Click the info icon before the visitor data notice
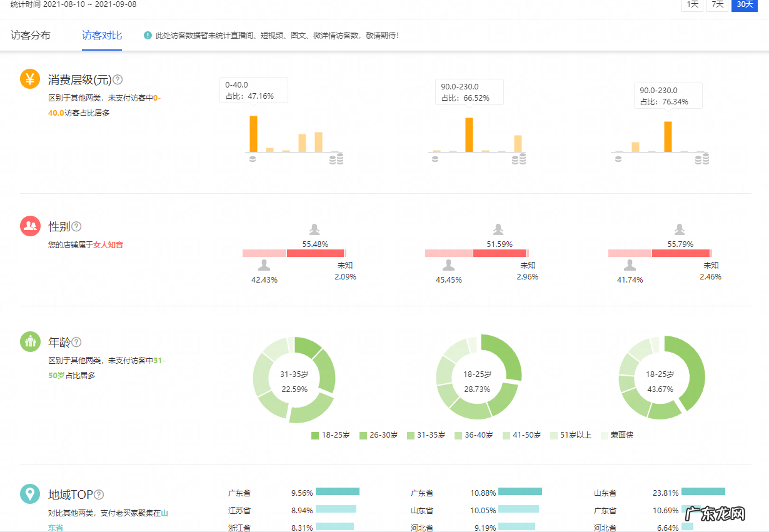This screenshot has height=532, width=769. [x=148, y=36]
